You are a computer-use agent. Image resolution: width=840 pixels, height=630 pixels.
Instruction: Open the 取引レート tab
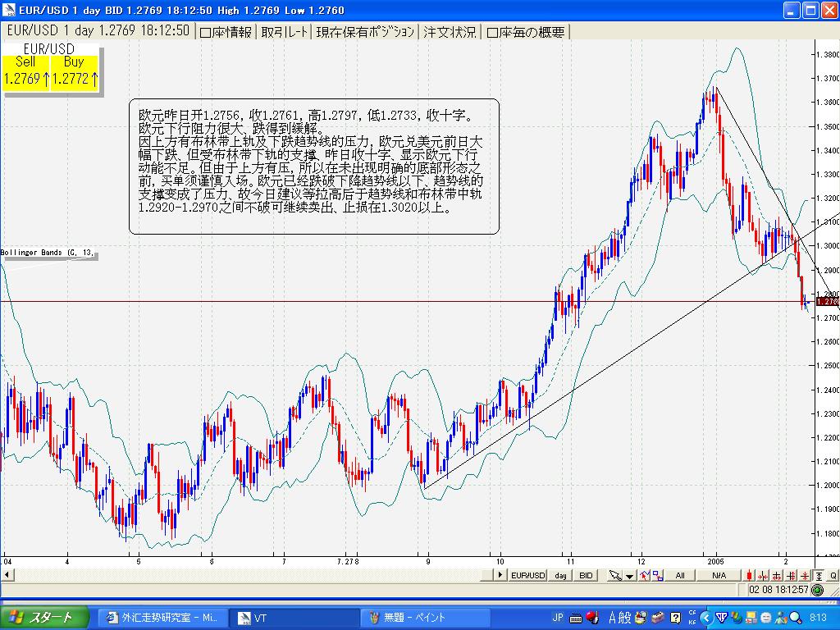point(285,32)
